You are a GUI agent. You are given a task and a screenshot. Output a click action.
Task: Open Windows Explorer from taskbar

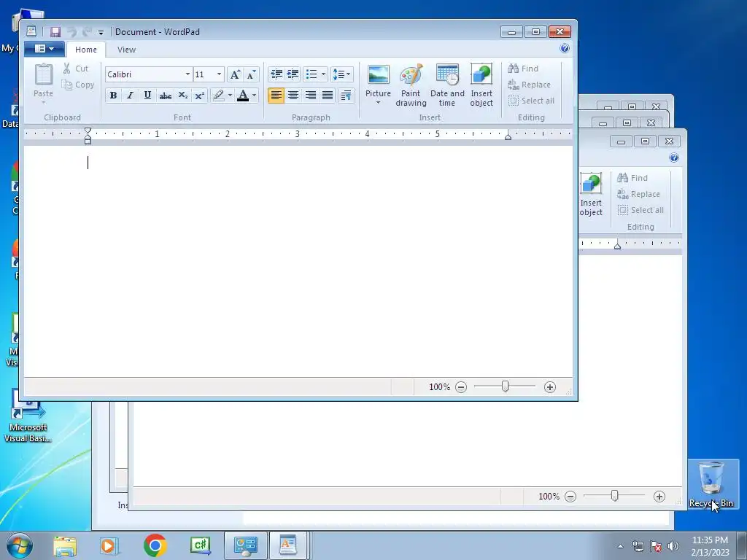click(65, 545)
